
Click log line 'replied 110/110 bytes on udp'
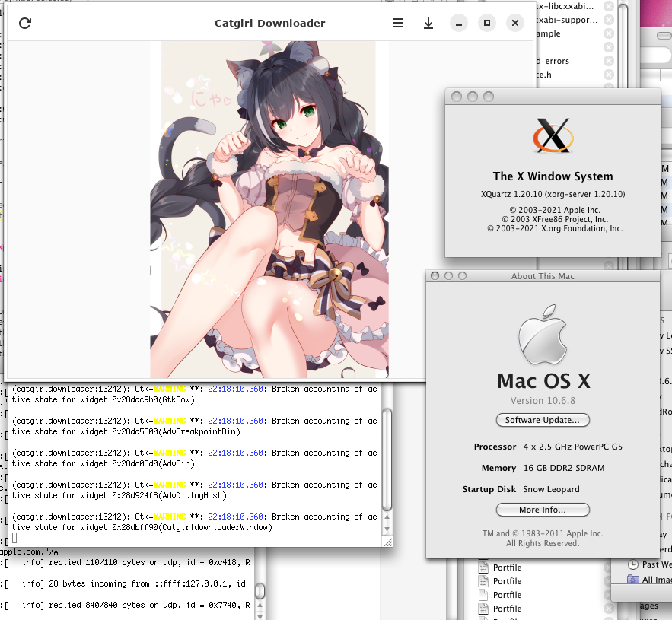point(136,563)
